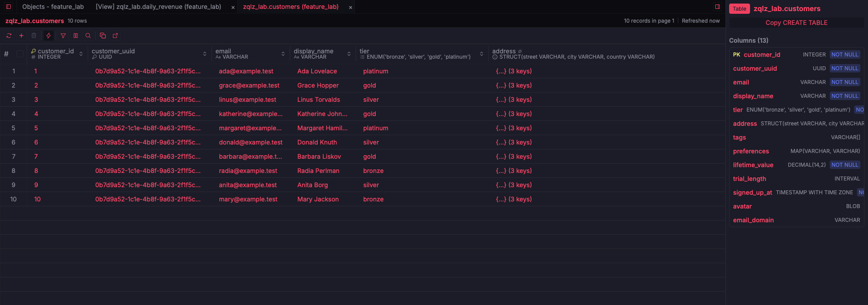Click 10 records in page 1 text
This screenshot has width=868, height=305.
[x=649, y=21]
